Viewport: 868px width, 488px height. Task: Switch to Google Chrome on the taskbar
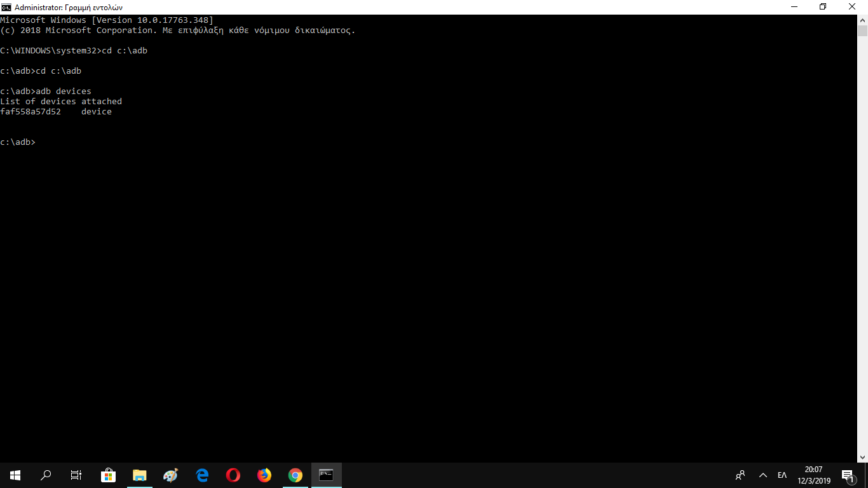coord(295,475)
